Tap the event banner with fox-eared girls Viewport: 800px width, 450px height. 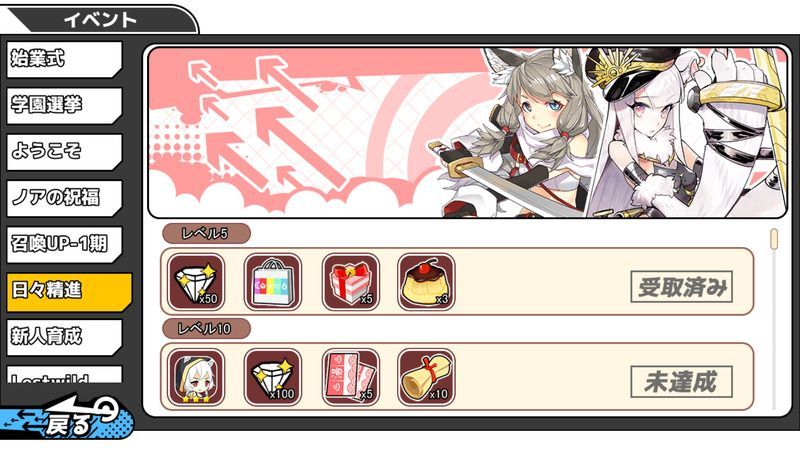coord(467,133)
